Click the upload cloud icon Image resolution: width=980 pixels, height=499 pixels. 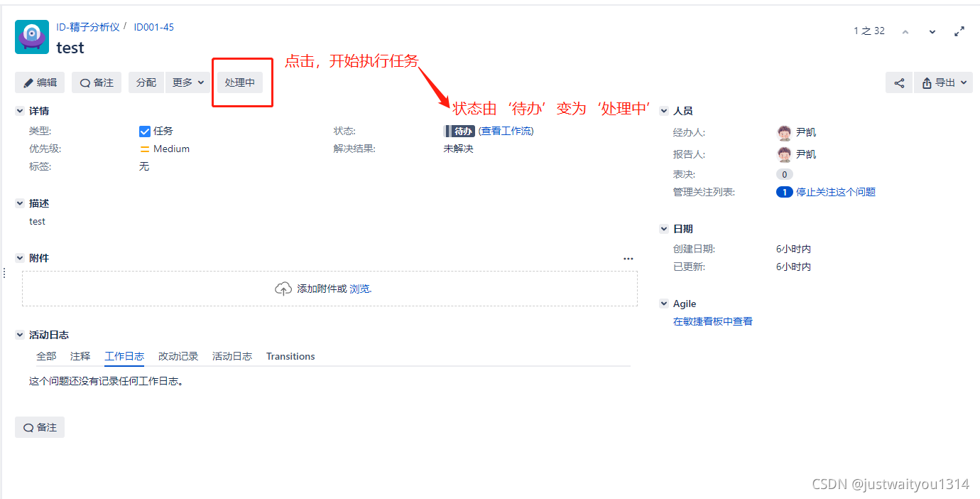click(283, 289)
